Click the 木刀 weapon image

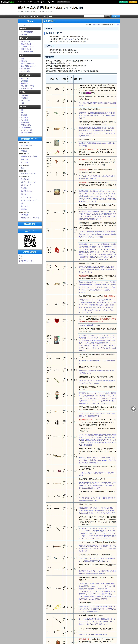point(57,484)
